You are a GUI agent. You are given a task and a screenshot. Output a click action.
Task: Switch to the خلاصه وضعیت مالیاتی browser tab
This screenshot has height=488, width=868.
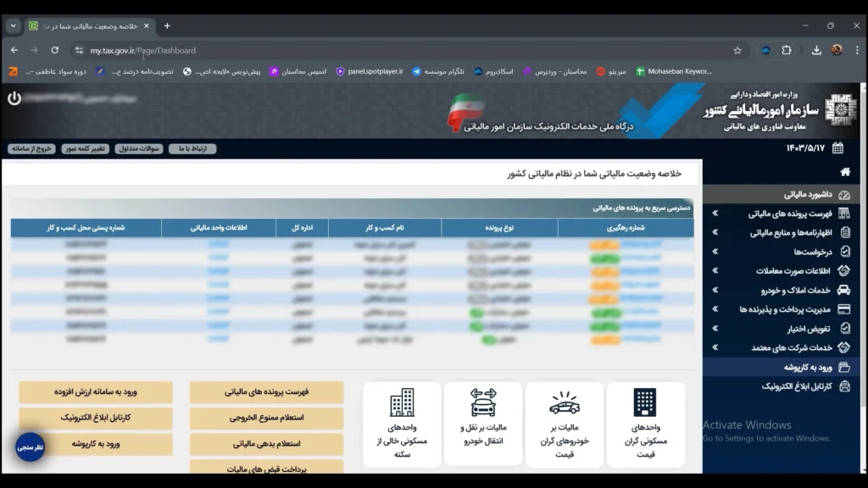click(x=88, y=26)
